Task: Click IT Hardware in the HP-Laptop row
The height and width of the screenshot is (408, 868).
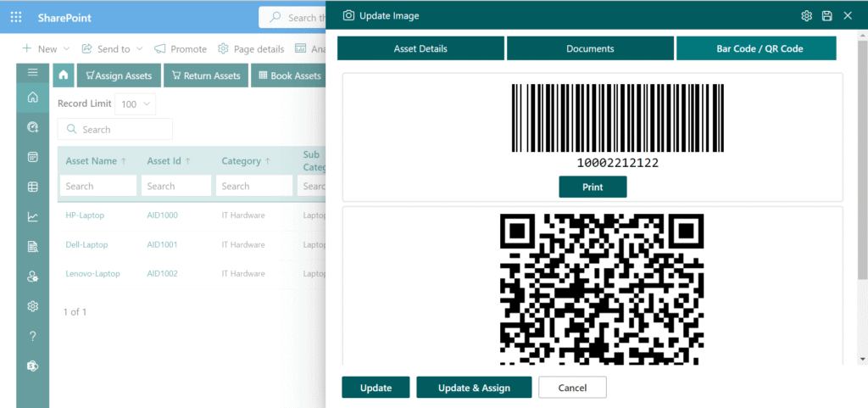Action: [243, 215]
